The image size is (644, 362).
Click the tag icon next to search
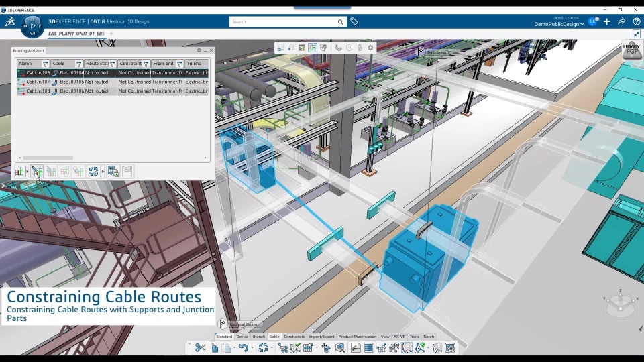click(x=354, y=21)
